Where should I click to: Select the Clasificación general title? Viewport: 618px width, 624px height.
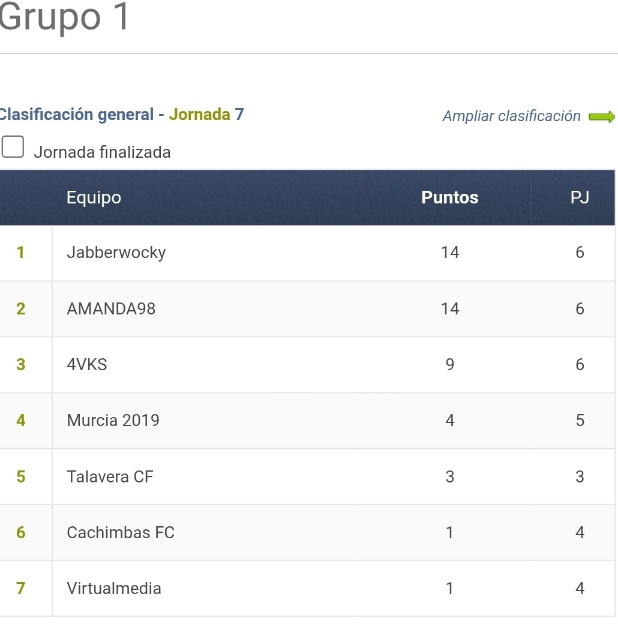[x=76, y=115]
